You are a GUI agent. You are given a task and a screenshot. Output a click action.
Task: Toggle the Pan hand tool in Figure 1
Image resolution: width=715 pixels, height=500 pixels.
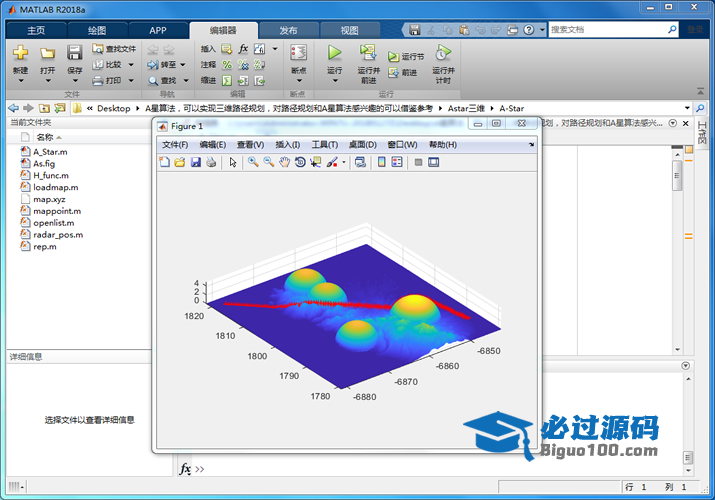pyautogui.click(x=284, y=162)
